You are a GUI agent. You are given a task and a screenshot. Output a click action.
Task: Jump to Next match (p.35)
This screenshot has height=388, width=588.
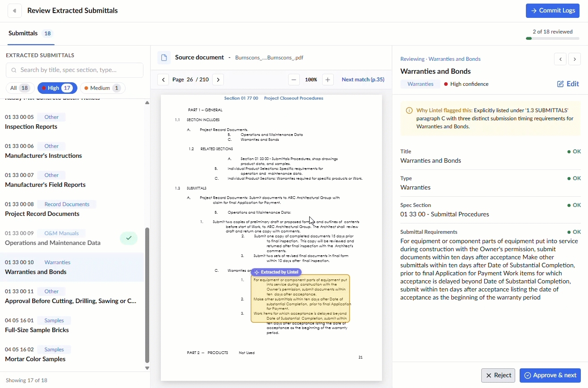click(x=363, y=80)
